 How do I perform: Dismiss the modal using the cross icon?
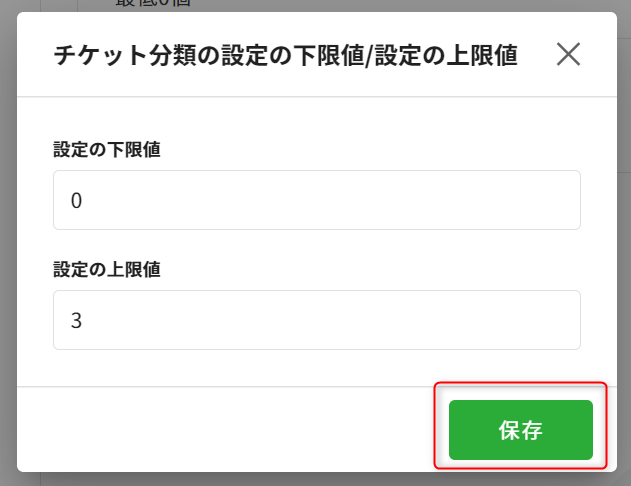568,54
